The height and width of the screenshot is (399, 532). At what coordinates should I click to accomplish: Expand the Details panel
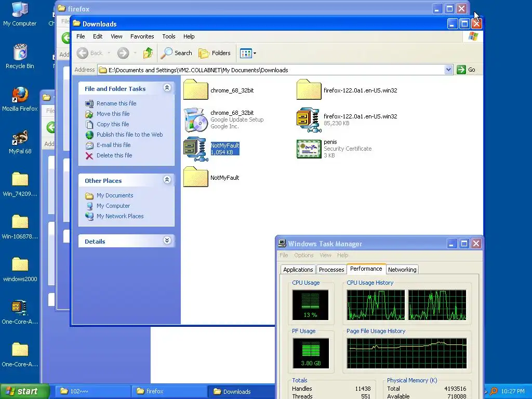(167, 241)
